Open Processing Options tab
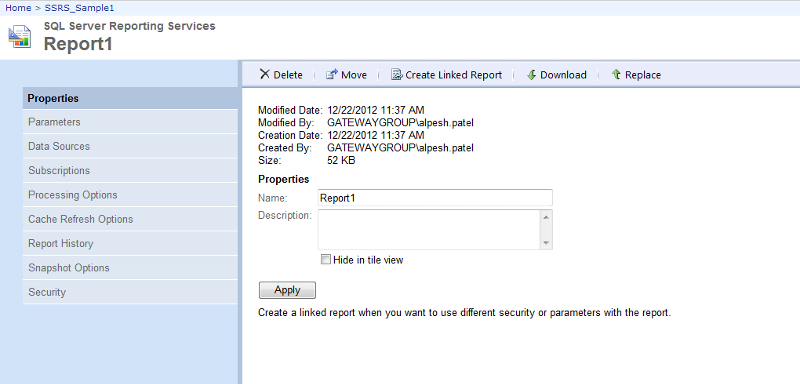Viewport: 800px width, 384px height. [x=130, y=195]
